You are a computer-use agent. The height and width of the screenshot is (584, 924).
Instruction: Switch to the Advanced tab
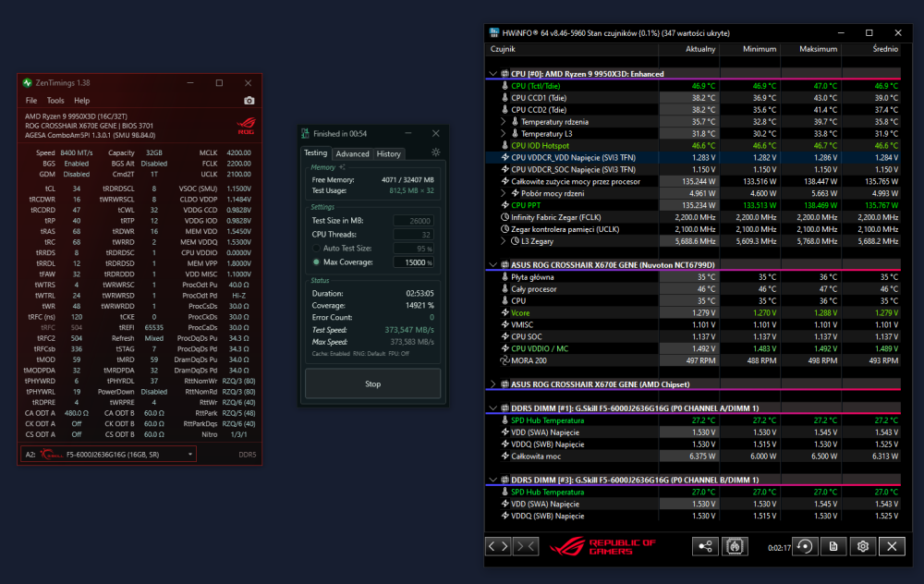click(352, 153)
